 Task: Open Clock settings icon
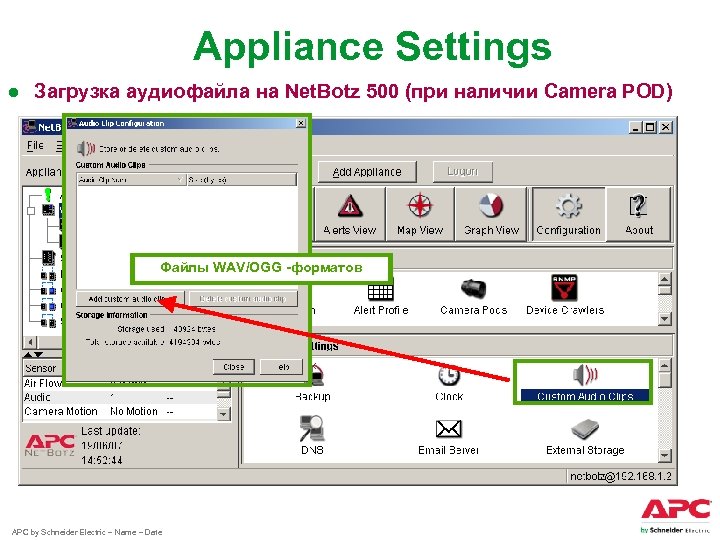click(449, 383)
